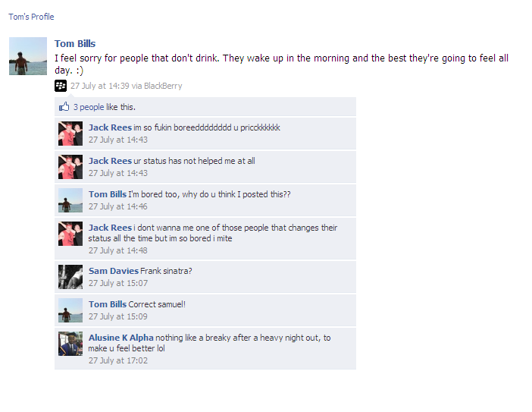Click Alusine K Alpha graduation avatar
This screenshot has height=412, width=532.
click(70, 344)
